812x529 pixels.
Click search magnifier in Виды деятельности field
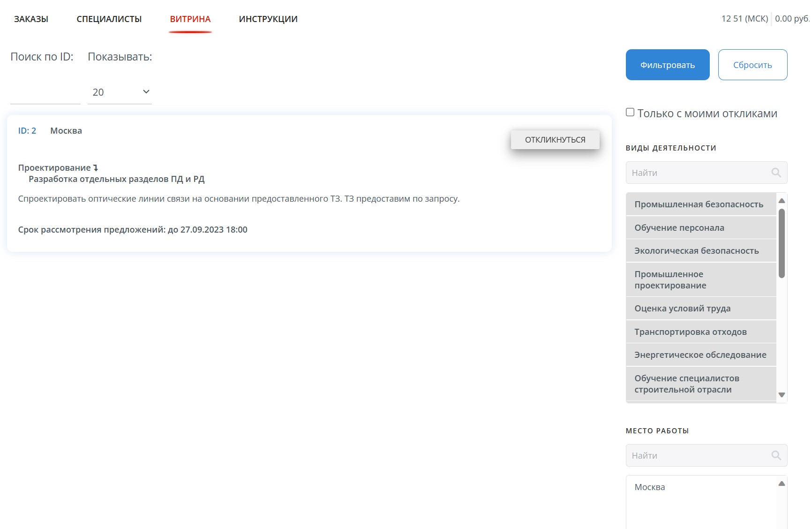coord(776,173)
